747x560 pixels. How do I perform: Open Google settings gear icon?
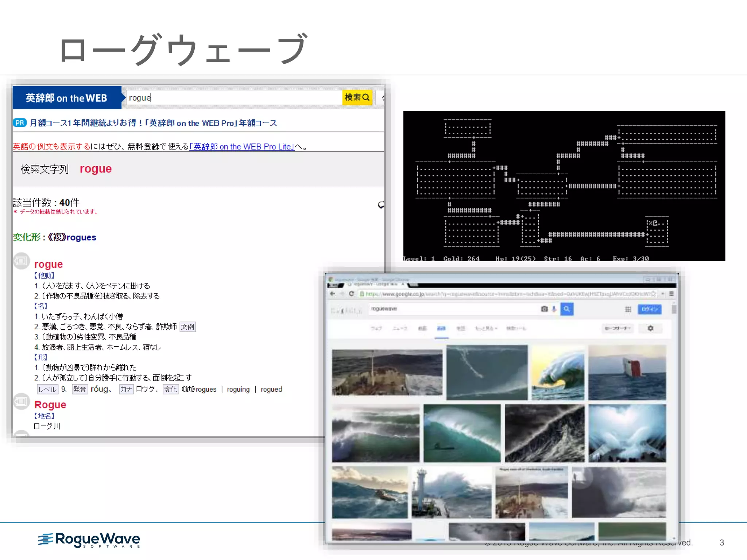coord(650,328)
